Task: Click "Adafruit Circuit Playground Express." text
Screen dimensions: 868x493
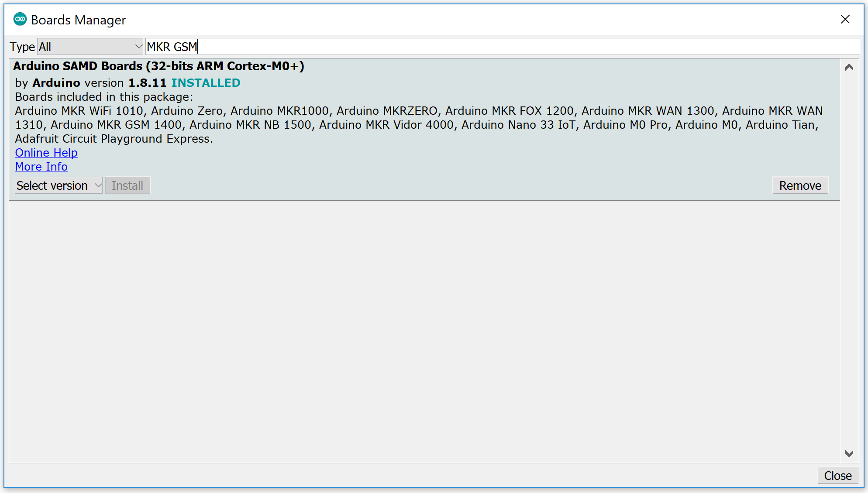Action: click(114, 139)
